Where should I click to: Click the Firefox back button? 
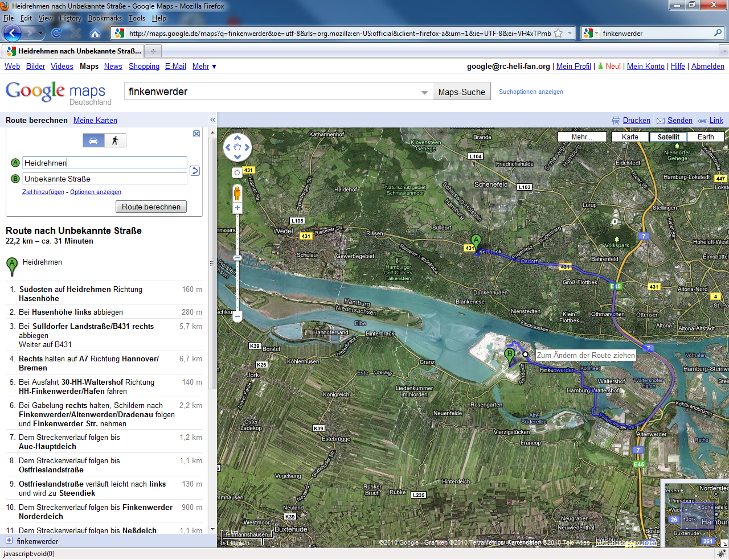(13, 33)
